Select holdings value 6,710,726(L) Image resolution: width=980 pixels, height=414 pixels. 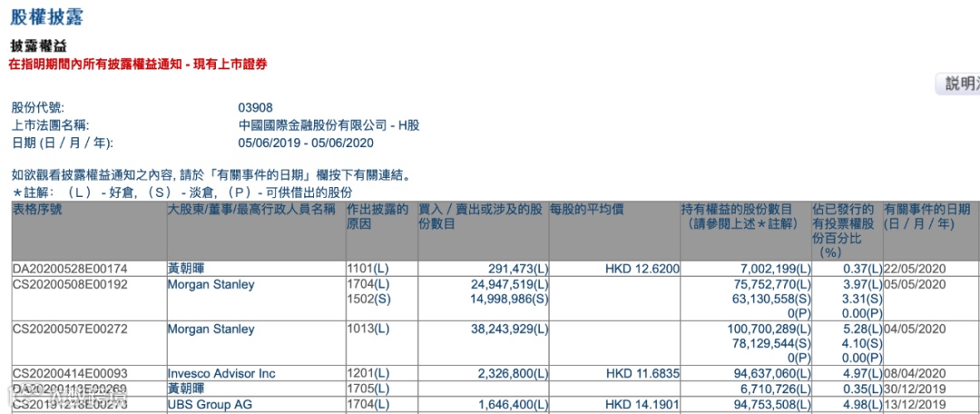[775, 389]
